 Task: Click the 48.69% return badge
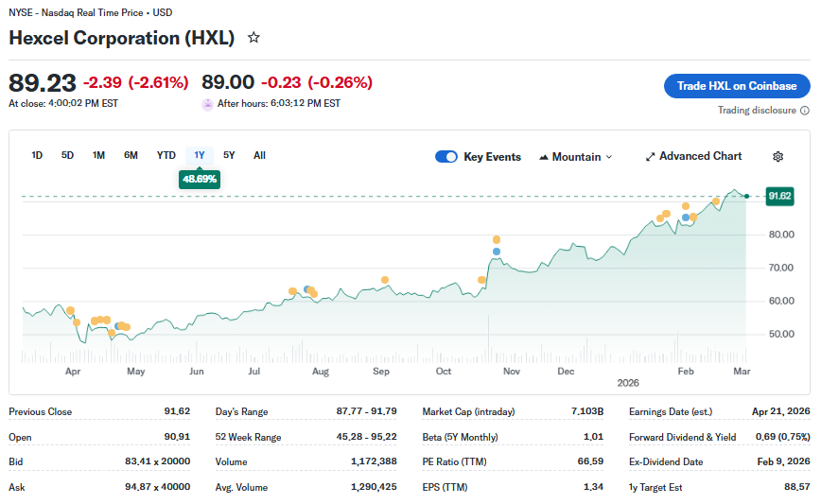(x=200, y=180)
